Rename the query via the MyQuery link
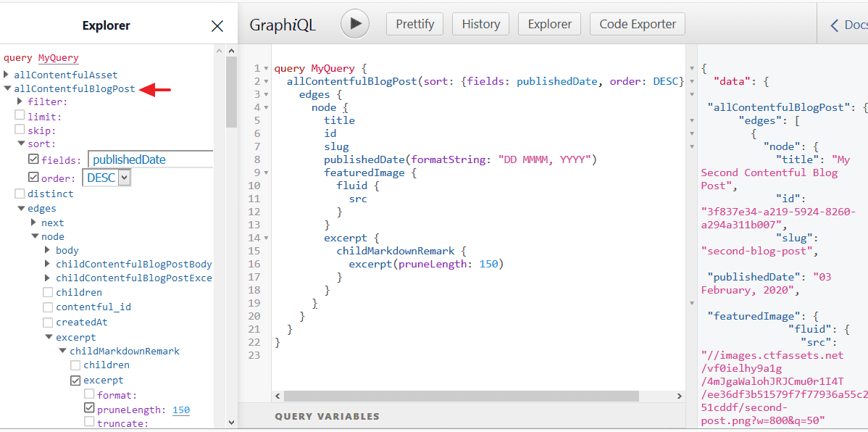Image resolution: width=868 pixels, height=432 pixels. click(x=58, y=57)
